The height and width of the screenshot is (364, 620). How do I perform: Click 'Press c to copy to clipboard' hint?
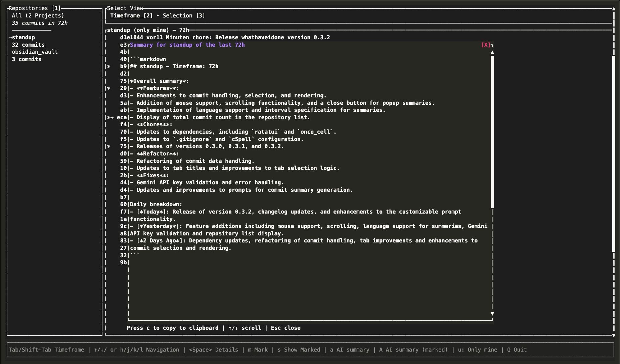(173, 328)
